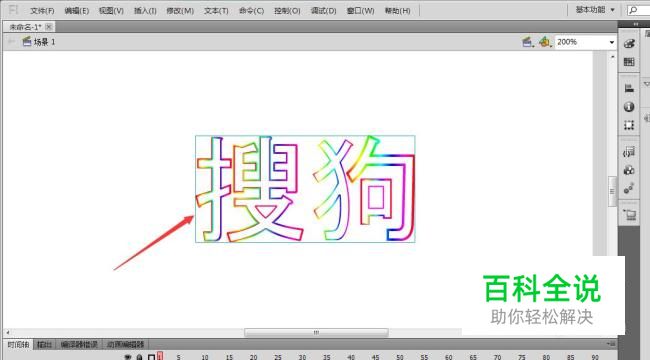The image size is (650, 360).
Task: Toggle lock all layers icon
Action: pyautogui.click(x=140, y=357)
